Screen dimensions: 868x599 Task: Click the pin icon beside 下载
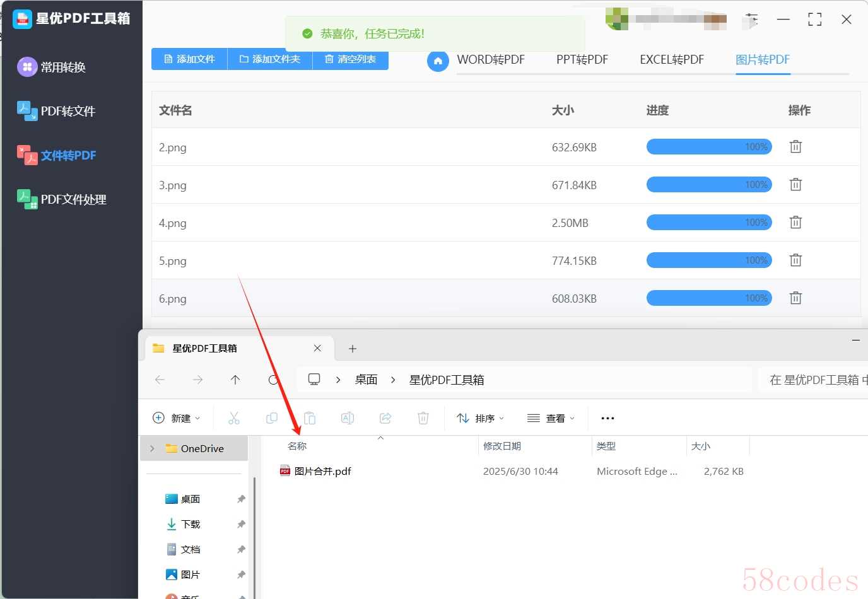coord(241,524)
